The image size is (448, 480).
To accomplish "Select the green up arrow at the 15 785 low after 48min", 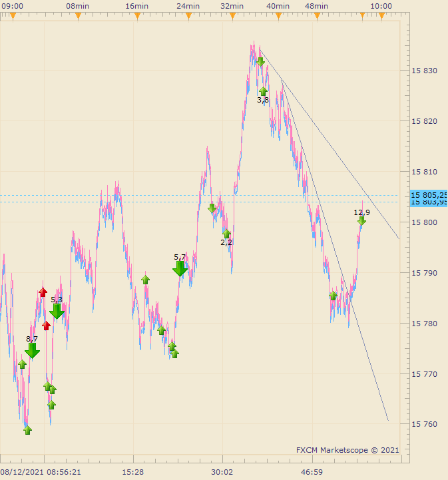I will click(333, 296).
